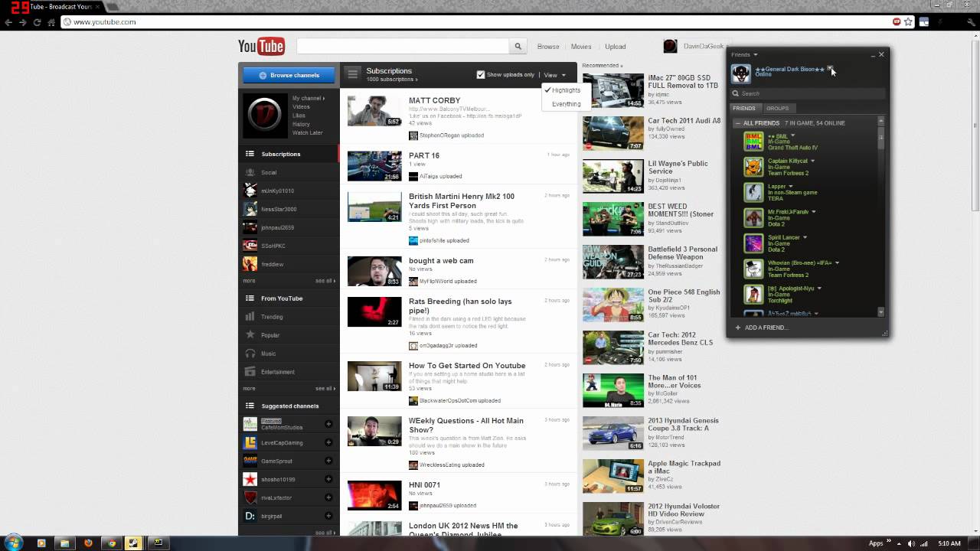Click the mUnKy01010 channel avatar
This screenshot has width=980, height=551.
(250, 191)
